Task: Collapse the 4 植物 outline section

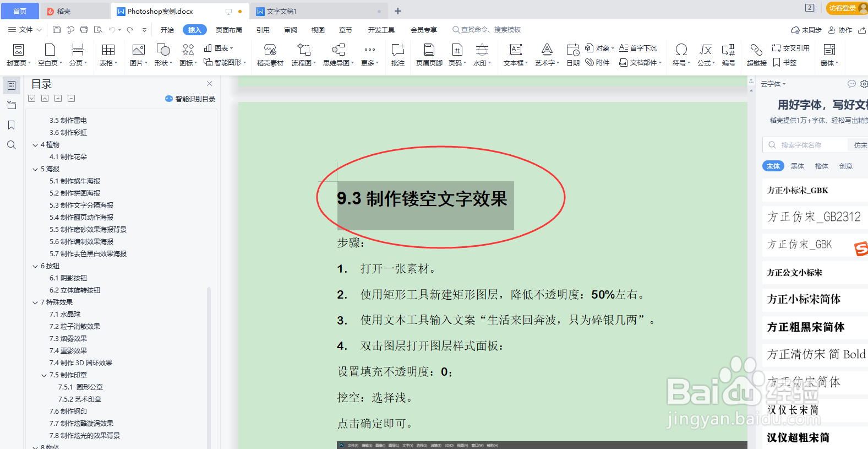Action: 35,145
